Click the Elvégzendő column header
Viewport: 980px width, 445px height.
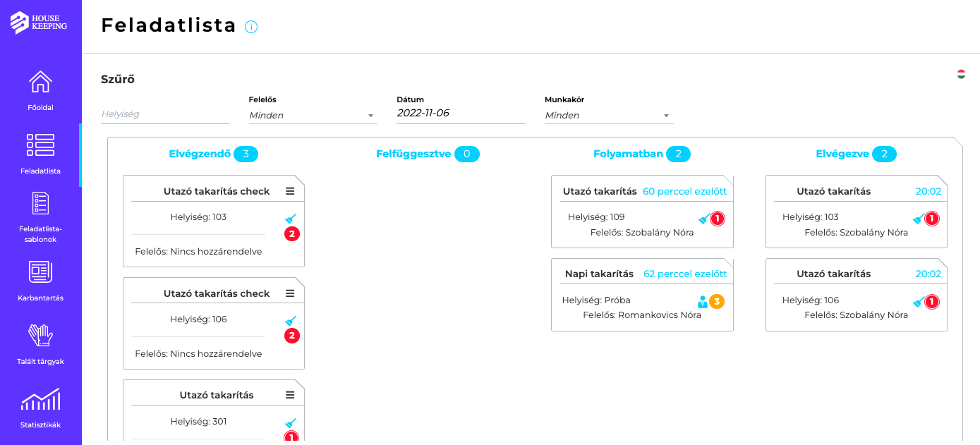coord(200,154)
